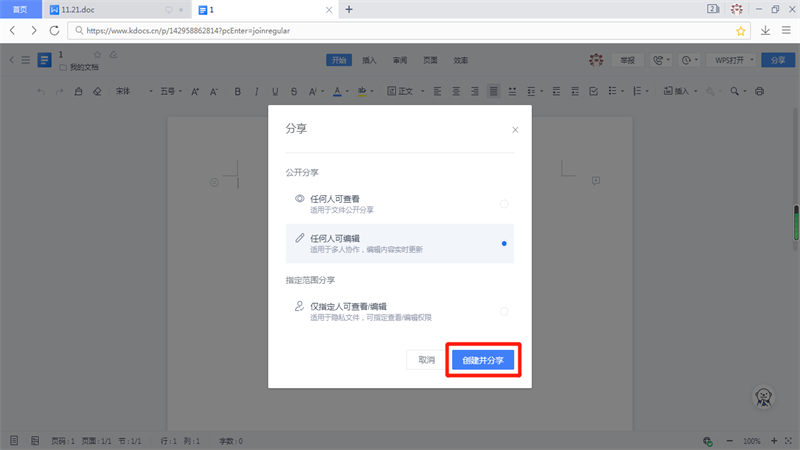Click the browser back arrow
800x450 pixels.
(x=13, y=31)
